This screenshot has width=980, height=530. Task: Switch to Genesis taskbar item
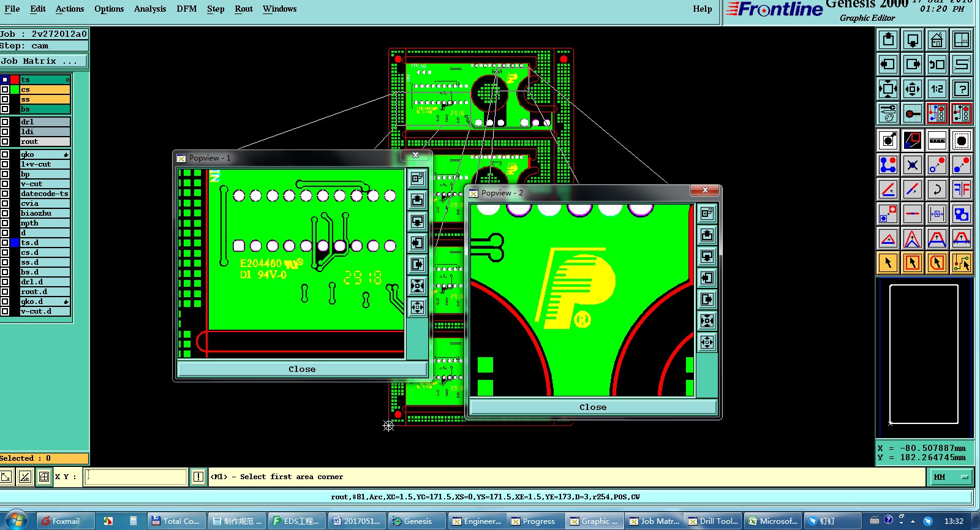tap(417, 521)
